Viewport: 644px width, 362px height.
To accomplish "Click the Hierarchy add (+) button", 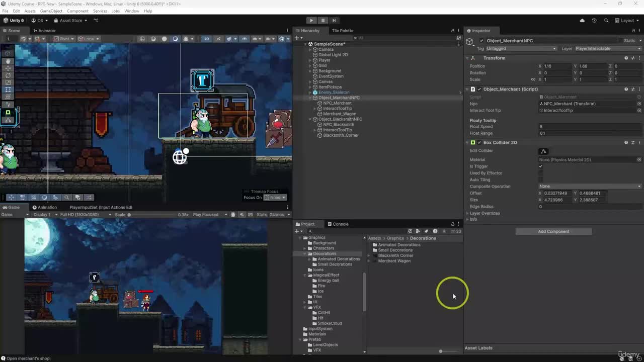I will (x=297, y=38).
